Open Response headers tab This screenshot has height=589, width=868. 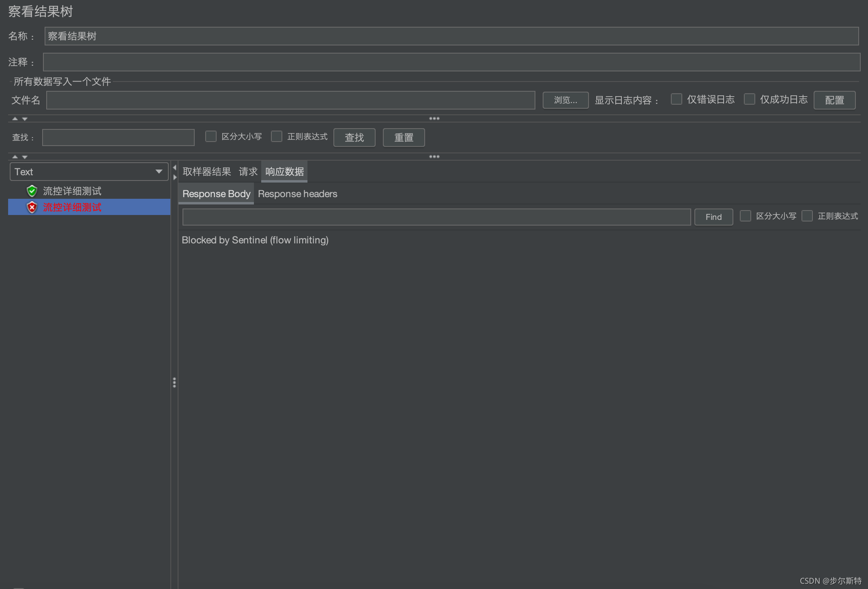[x=297, y=194]
